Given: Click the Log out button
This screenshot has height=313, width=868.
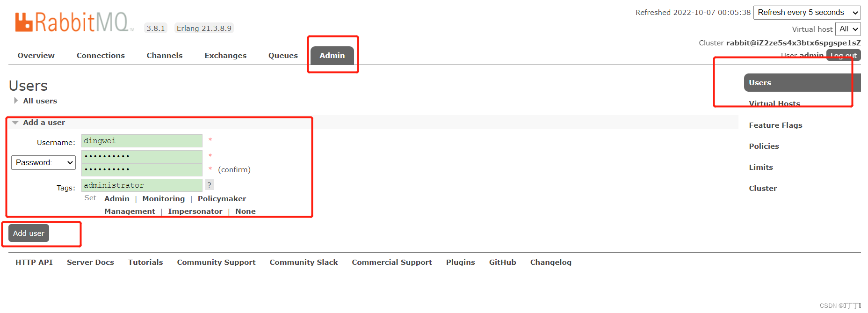Looking at the screenshot, I should click(844, 55).
